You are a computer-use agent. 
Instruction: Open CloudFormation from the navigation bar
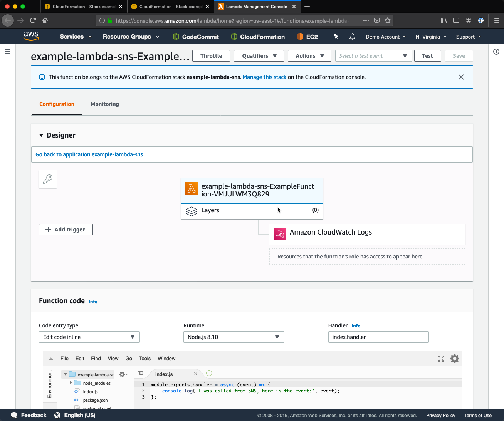click(x=257, y=36)
